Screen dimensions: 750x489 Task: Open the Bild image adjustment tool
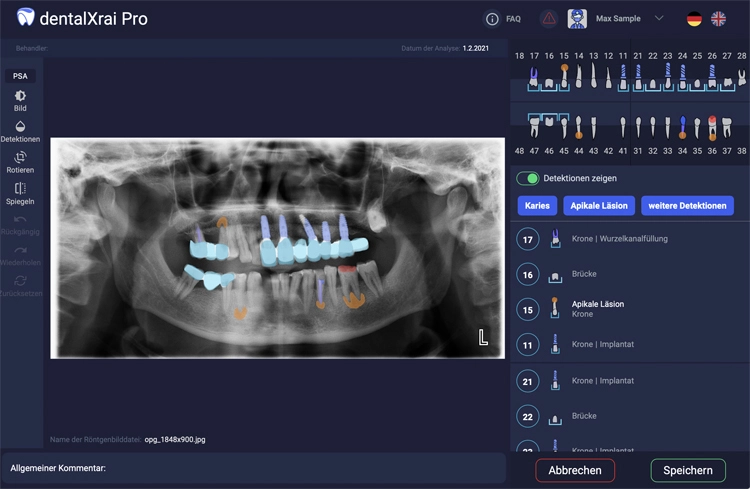click(x=20, y=100)
